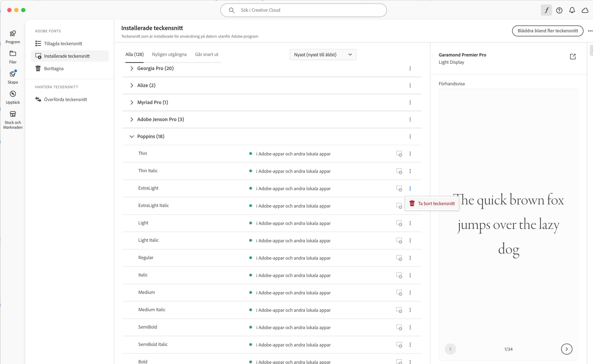Open Program section in left sidebar
The image size is (593, 364).
[x=13, y=37]
